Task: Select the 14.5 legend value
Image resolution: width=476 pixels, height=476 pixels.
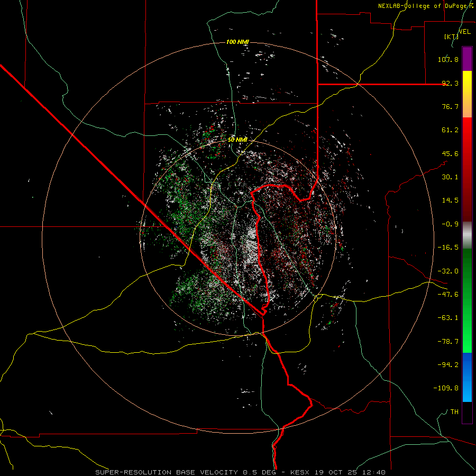Action: point(450,200)
